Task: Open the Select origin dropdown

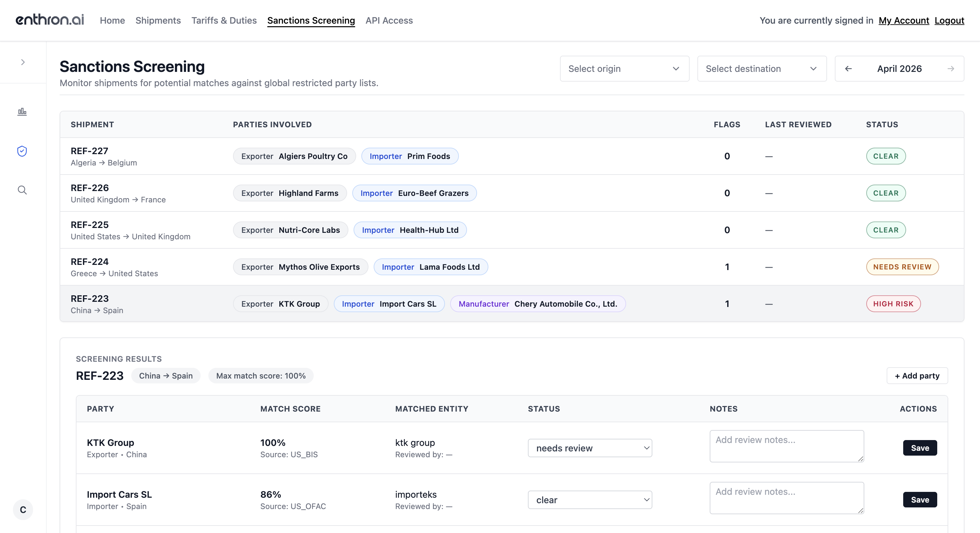Action: (x=624, y=69)
